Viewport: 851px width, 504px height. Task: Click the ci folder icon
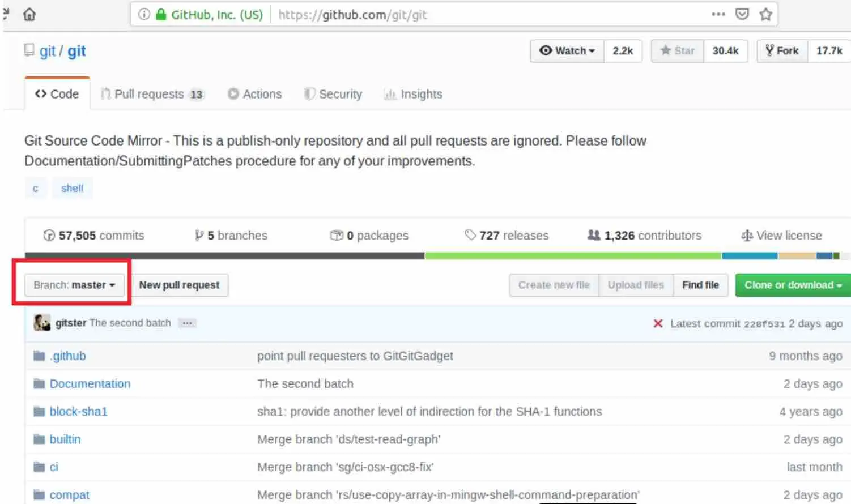point(39,467)
